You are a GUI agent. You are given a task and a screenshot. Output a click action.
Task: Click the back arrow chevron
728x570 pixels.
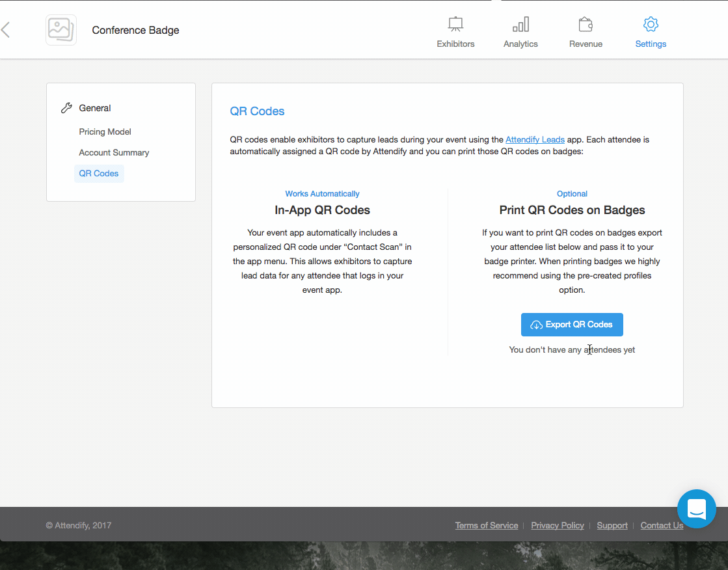[x=6, y=30]
